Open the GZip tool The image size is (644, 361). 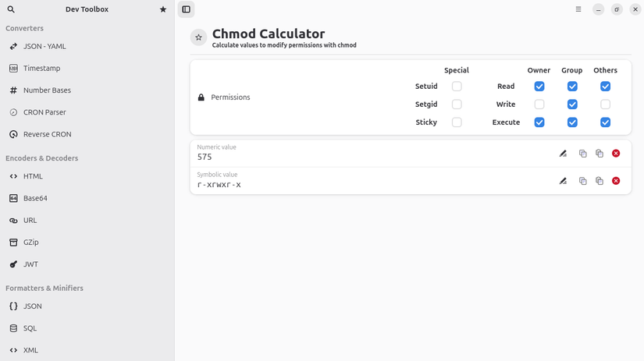pyautogui.click(x=87, y=242)
